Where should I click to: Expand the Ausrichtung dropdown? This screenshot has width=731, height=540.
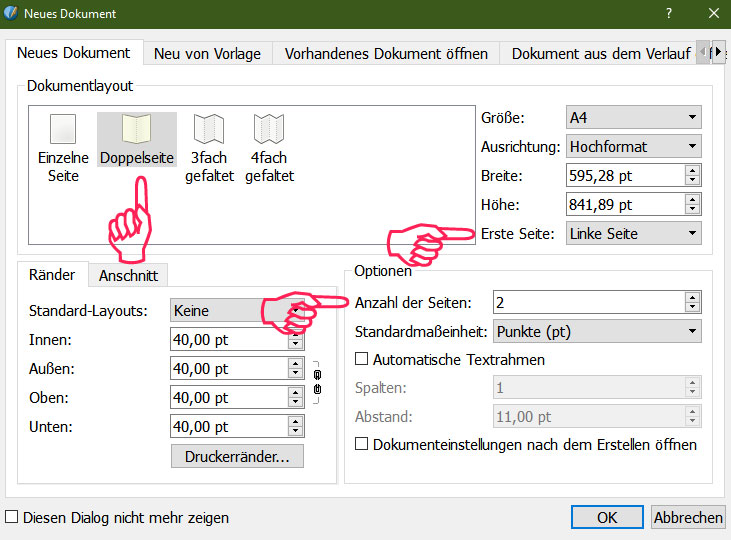[633, 147]
